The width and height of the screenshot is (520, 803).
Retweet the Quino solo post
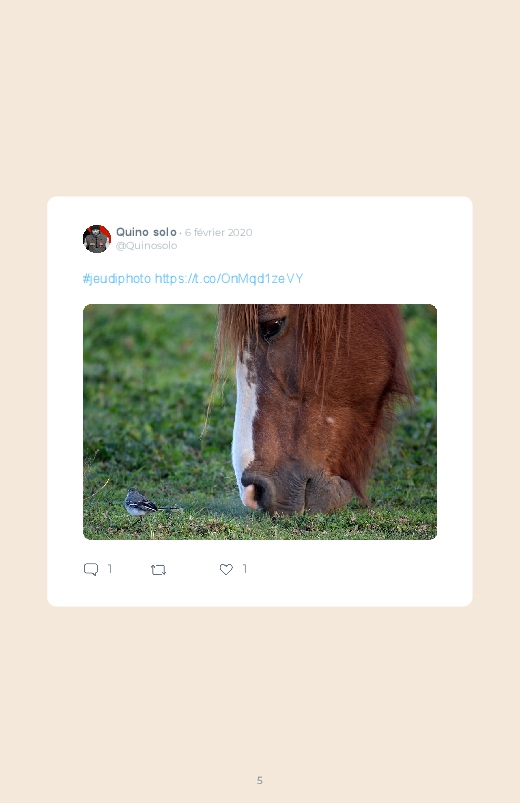pyautogui.click(x=158, y=569)
